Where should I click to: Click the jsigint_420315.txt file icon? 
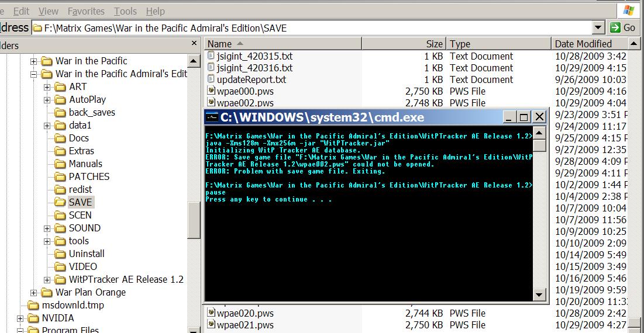pyautogui.click(x=211, y=56)
